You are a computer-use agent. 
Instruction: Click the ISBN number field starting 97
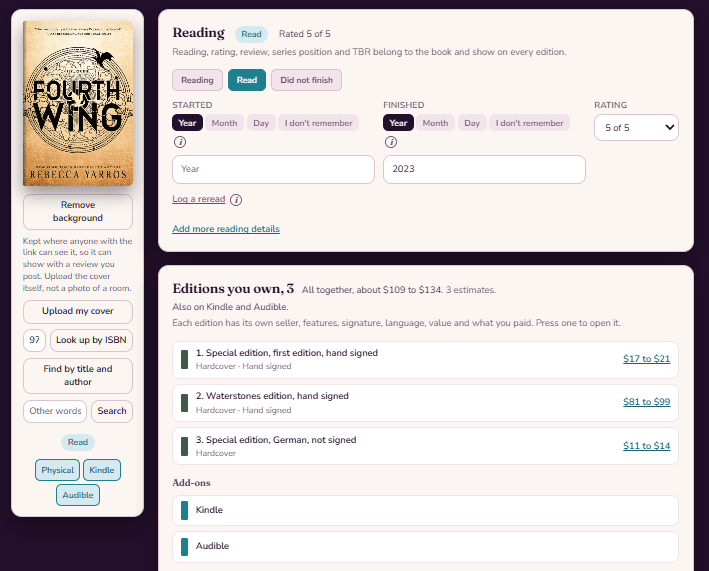point(34,340)
